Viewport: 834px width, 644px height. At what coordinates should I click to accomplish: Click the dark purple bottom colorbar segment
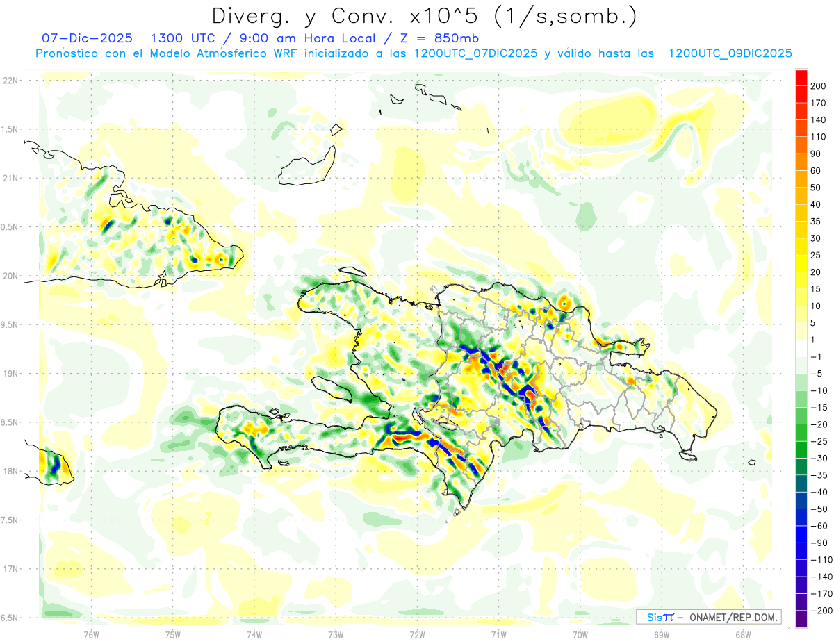[801, 620]
